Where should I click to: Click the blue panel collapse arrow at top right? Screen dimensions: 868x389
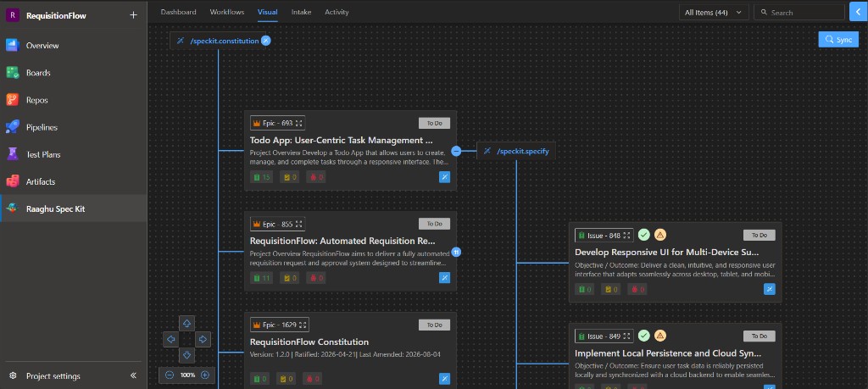pyautogui.click(x=859, y=12)
